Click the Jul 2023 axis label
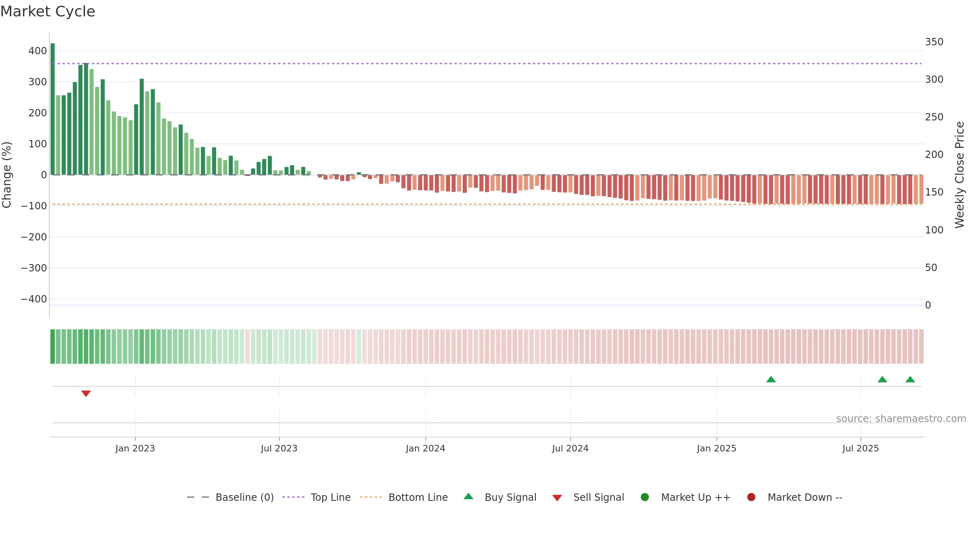Viewport: 980px width, 551px height. pos(279,449)
